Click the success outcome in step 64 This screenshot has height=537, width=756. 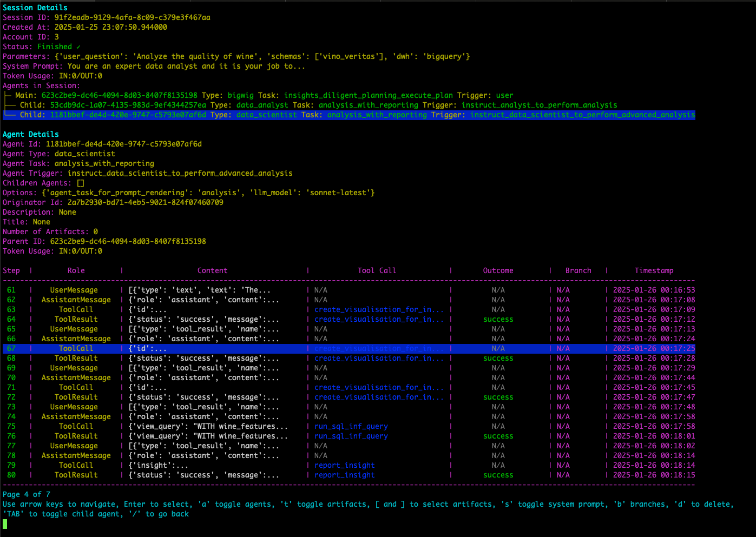click(x=498, y=320)
